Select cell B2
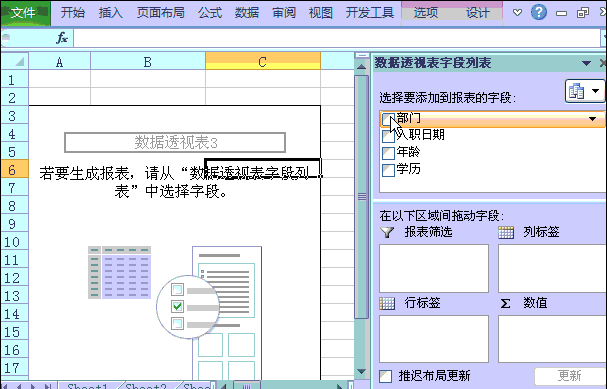 click(x=147, y=97)
